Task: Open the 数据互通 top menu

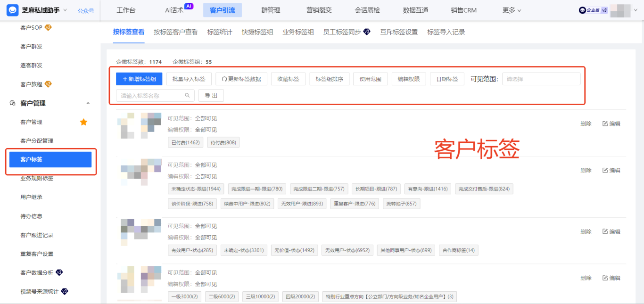Action: (x=415, y=10)
